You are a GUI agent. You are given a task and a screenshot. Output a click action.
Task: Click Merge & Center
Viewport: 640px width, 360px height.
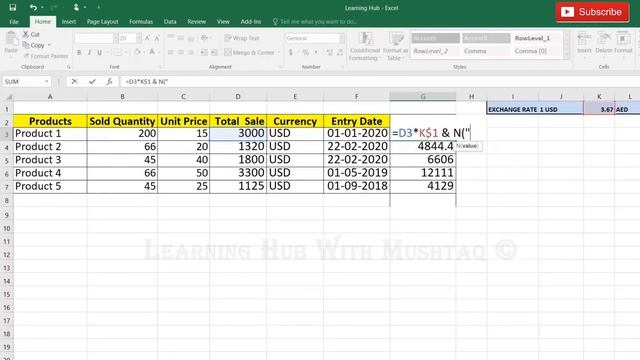(250, 52)
